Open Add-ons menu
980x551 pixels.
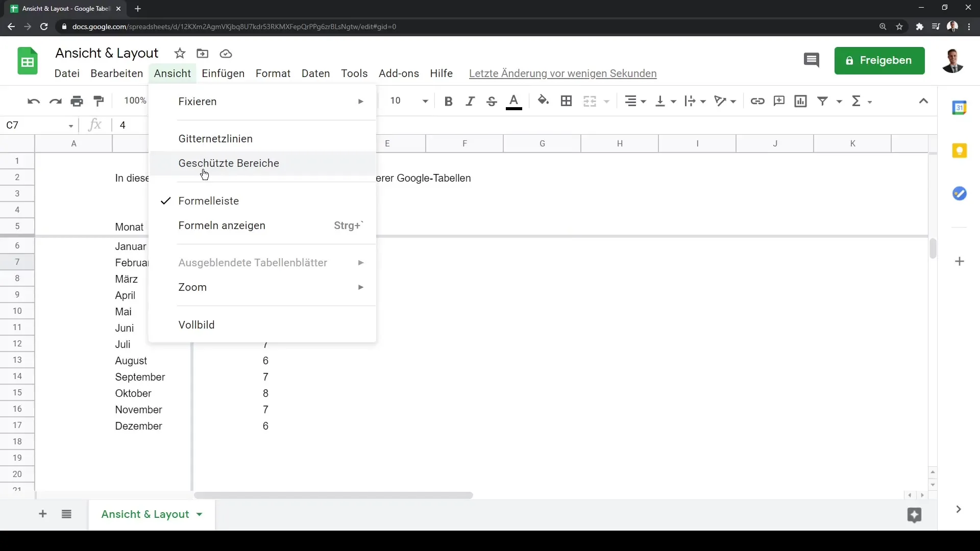pyautogui.click(x=399, y=73)
